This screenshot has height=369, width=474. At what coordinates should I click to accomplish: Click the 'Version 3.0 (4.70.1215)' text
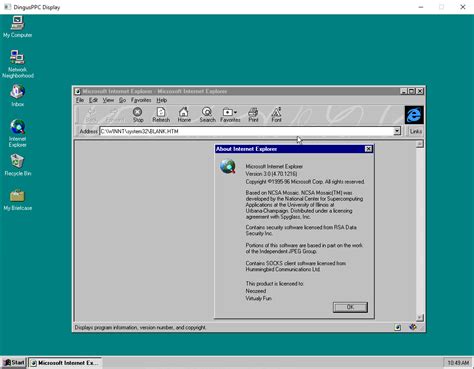pos(271,174)
